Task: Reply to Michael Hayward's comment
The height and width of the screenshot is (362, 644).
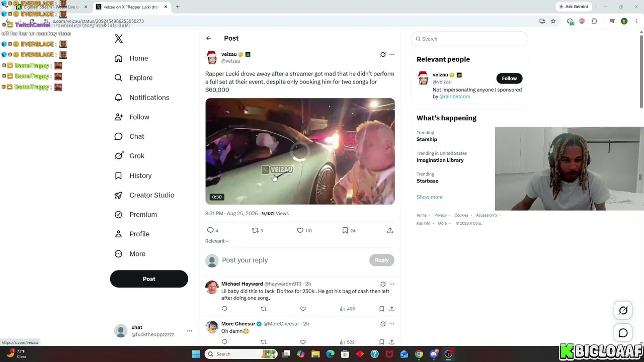Action: [x=224, y=309]
